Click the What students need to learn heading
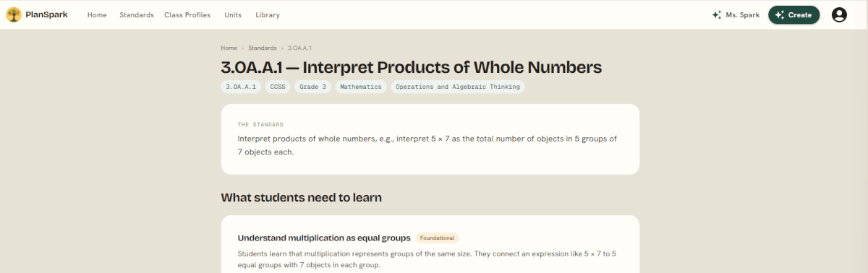Screen dimensions: 868x273 [302, 197]
